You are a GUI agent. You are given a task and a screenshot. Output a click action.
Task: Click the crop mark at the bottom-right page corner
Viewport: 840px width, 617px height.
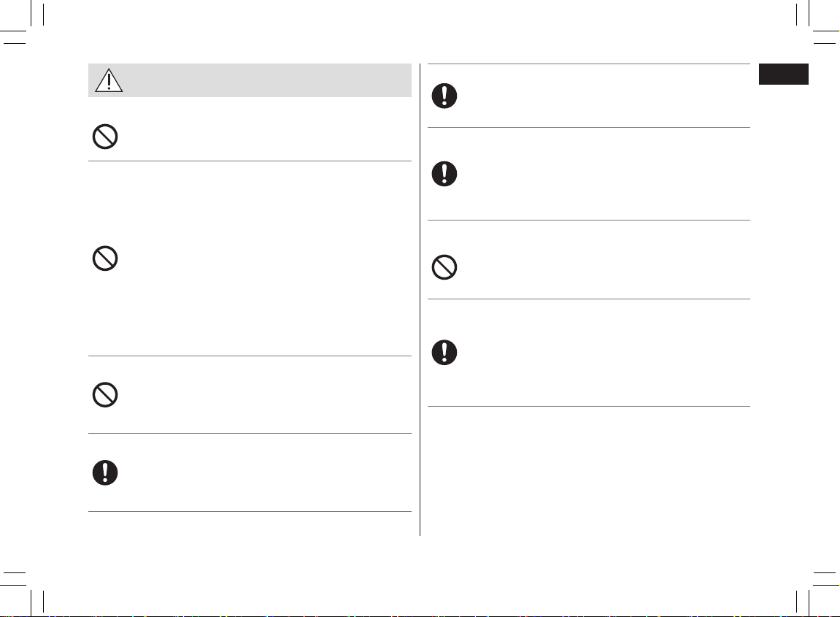(x=817, y=592)
